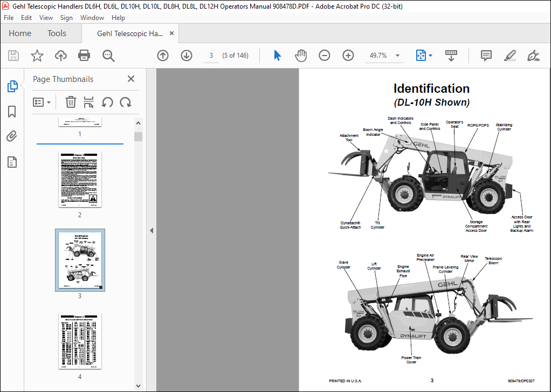Open the Bookmarks panel icon
Viewport: 551px width, 392px height.
[12, 112]
